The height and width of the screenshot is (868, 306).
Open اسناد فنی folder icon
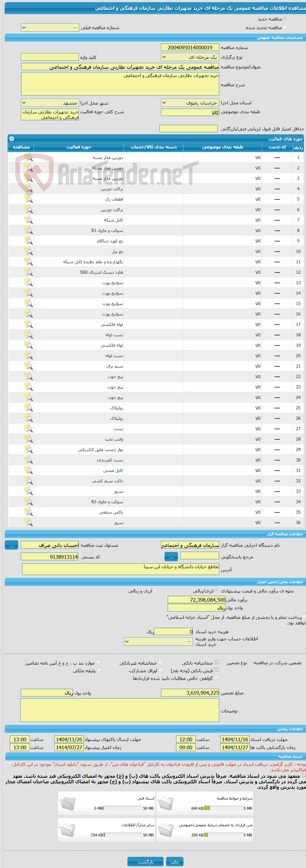tap(67, 804)
